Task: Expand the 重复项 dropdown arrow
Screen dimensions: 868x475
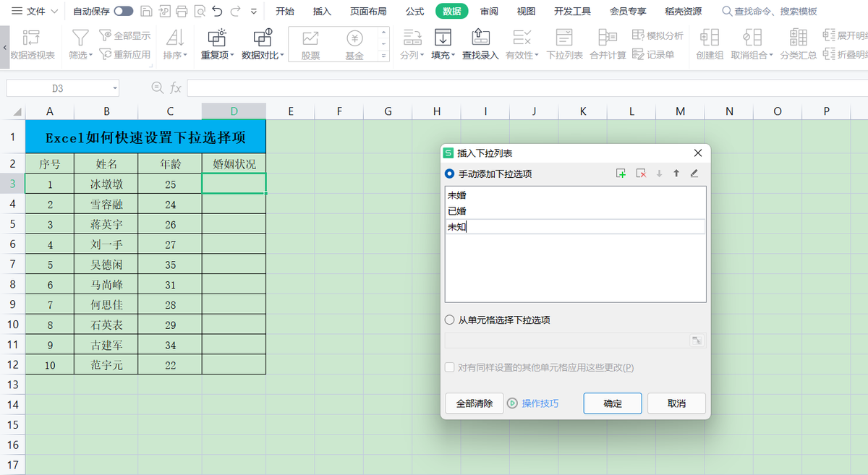Action: pyautogui.click(x=232, y=55)
